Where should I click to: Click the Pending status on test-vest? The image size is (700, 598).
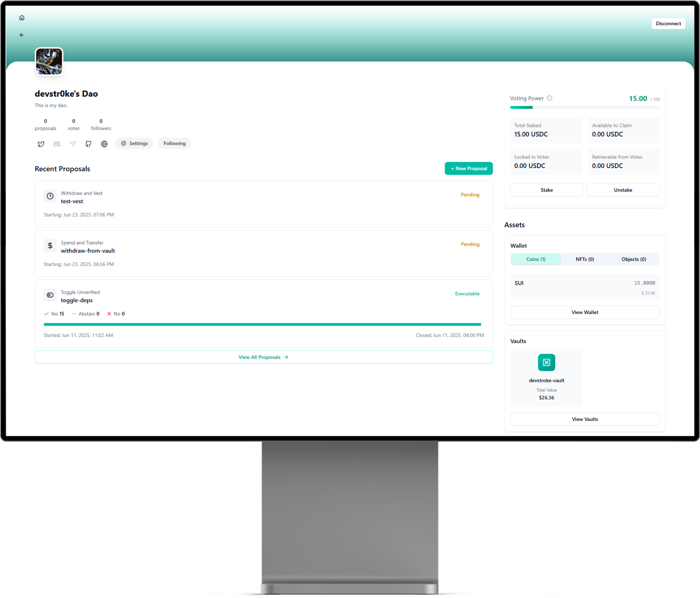pyautogui.click(x=470, y=195)
